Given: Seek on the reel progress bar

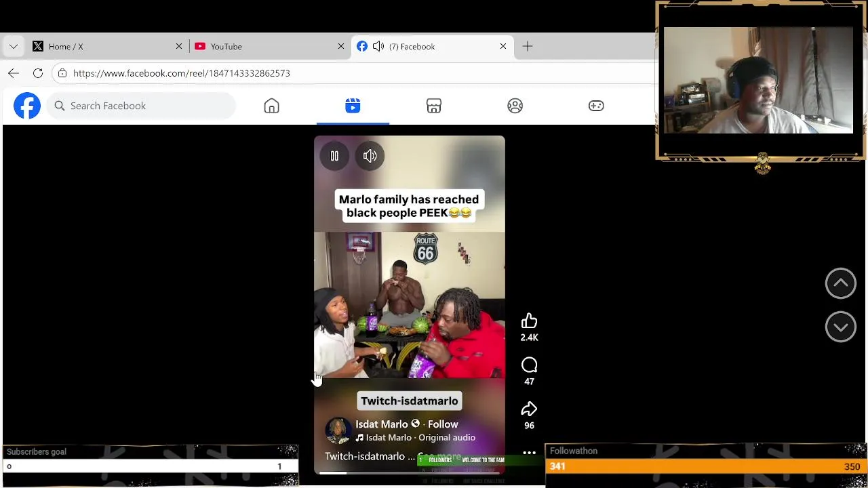Looking at the screenshot, I should click(410, 473).
